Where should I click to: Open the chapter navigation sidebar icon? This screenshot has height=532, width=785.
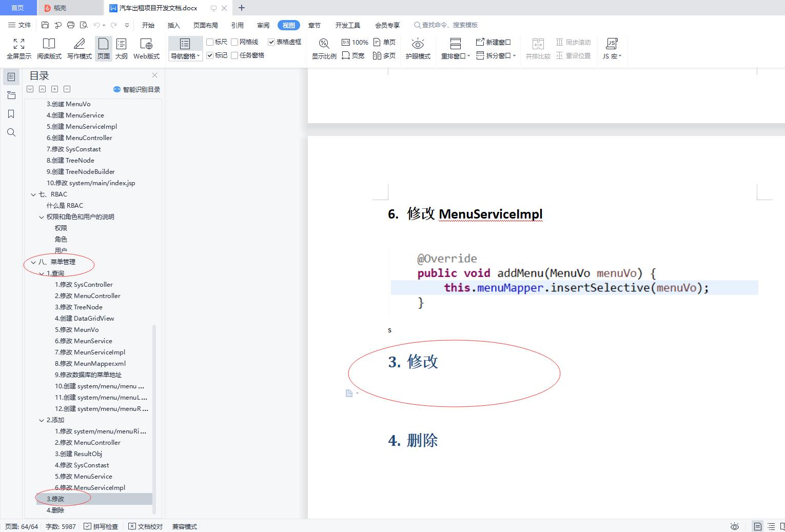[11, 95]
